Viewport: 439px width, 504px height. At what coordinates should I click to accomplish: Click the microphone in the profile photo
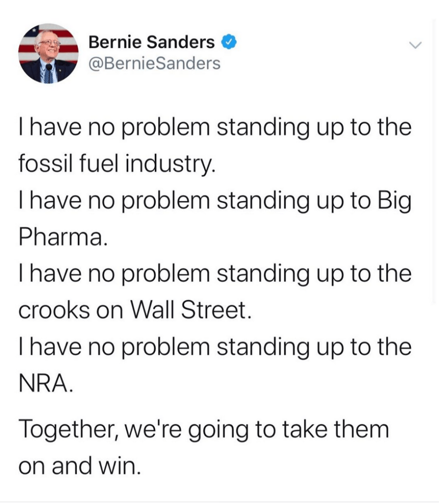click(49, 68)
